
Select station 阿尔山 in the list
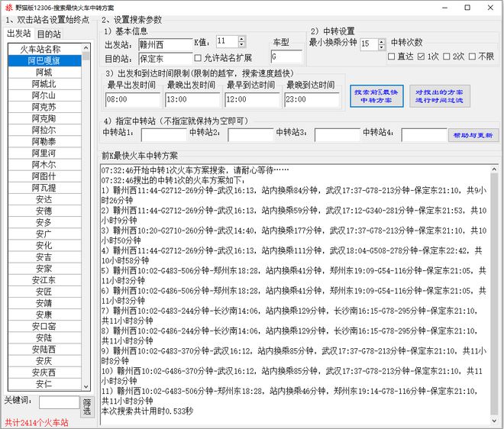coord(44,95)
